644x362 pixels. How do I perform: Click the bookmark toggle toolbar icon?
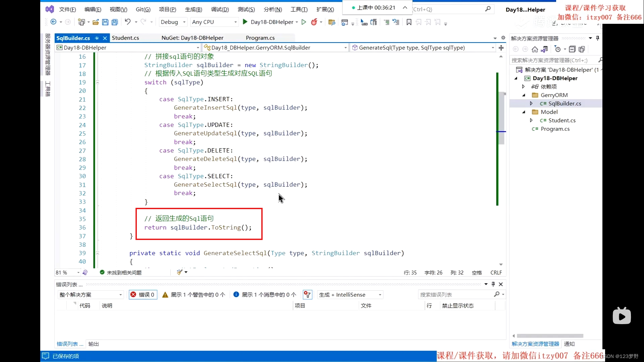point(409,22)
